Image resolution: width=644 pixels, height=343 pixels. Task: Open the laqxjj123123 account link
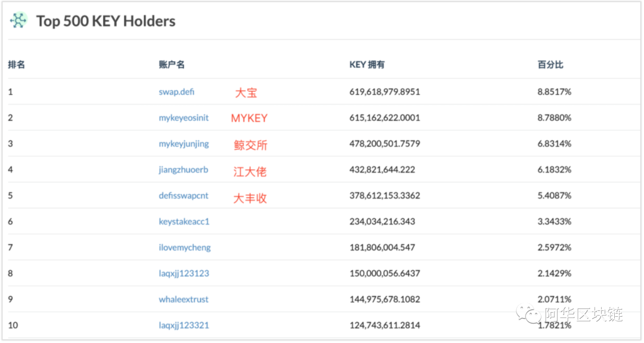tap(184, 273)
